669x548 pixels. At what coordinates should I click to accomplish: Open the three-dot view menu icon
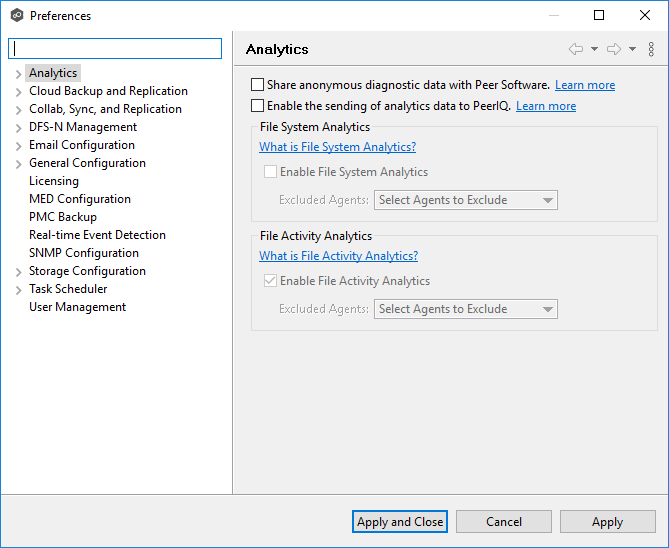point(651,49)
